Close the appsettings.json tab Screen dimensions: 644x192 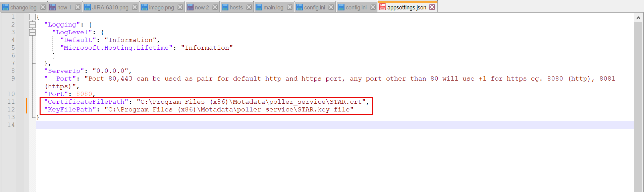pos(432,7)
